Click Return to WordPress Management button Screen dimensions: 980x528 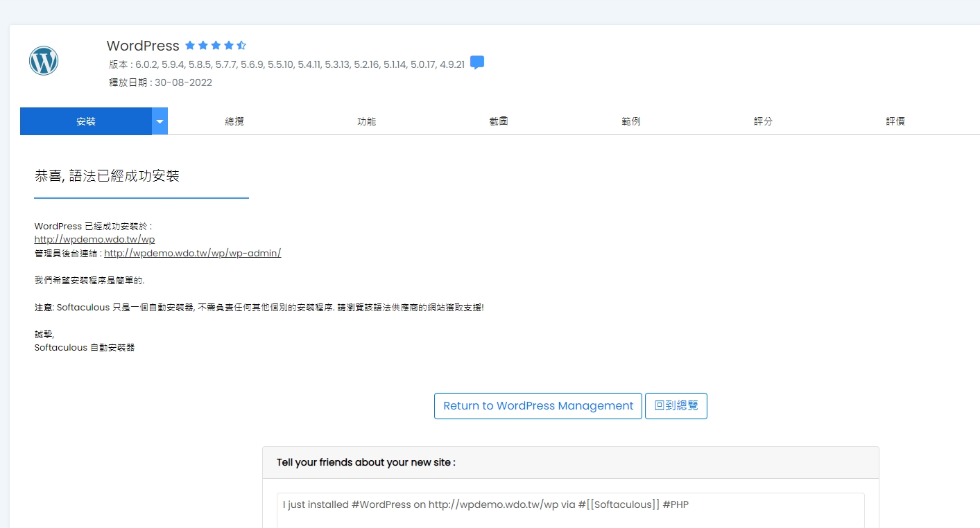[x=538, y=406]
